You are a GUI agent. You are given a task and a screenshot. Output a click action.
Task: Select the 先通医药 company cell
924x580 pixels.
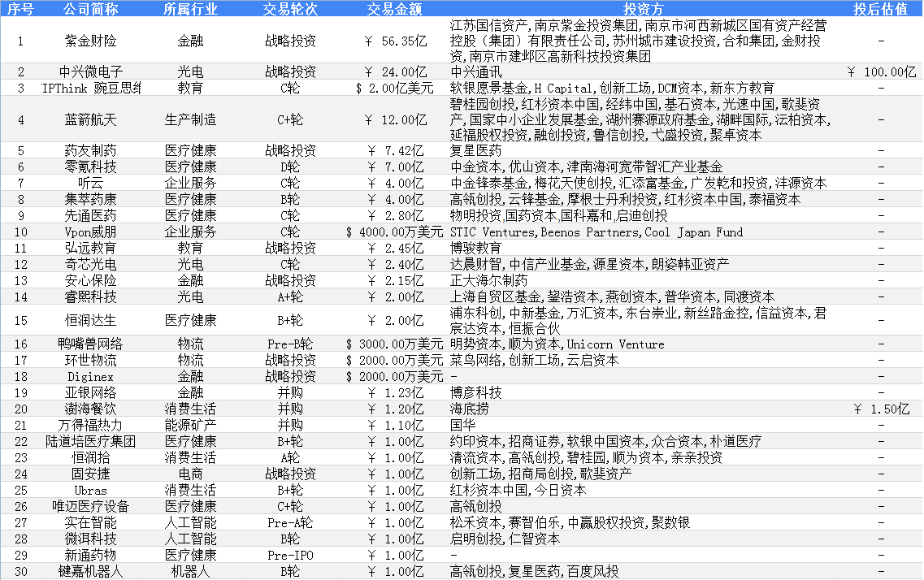(x=91, y=215)
